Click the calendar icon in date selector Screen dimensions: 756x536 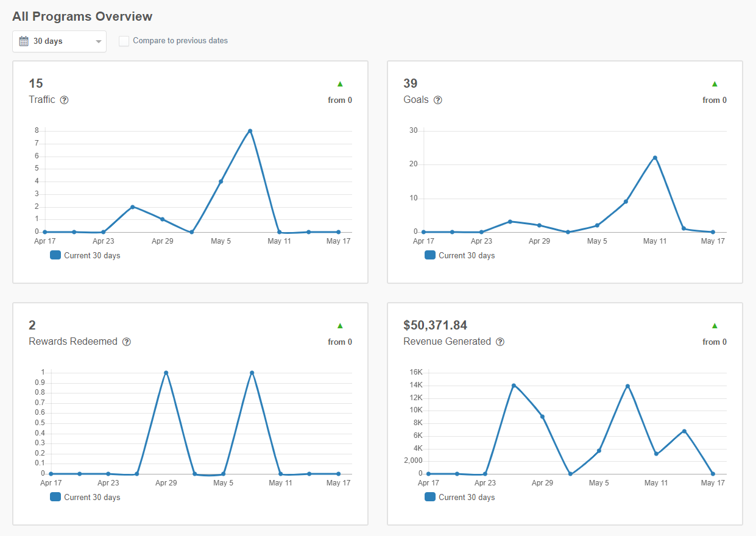click(24, 41)
